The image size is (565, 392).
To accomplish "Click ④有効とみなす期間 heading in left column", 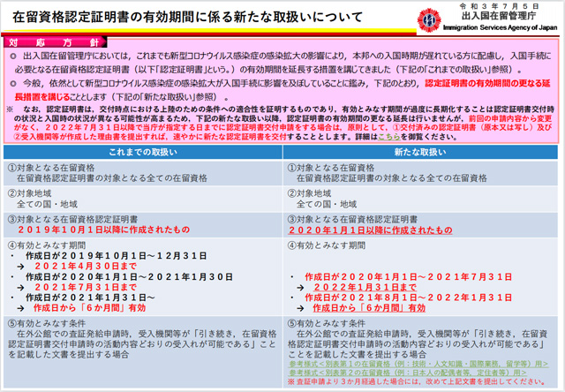I will click(x=47, y=245).
